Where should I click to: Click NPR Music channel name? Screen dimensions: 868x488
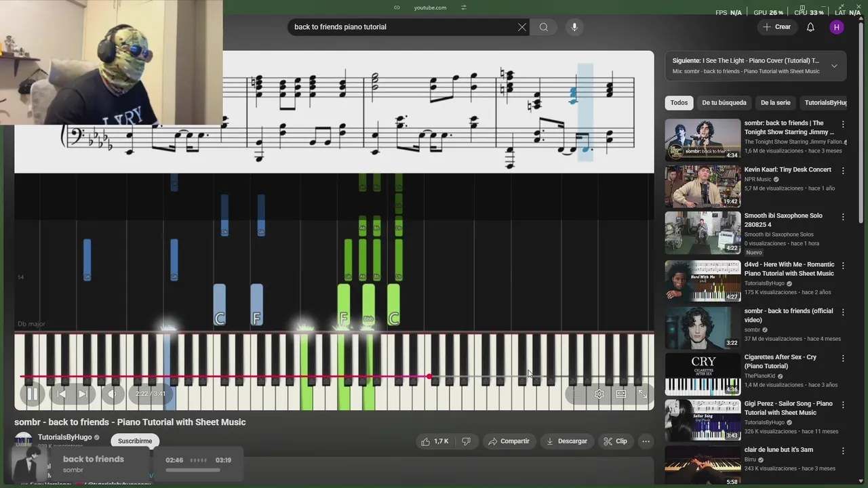click(759, 180)
